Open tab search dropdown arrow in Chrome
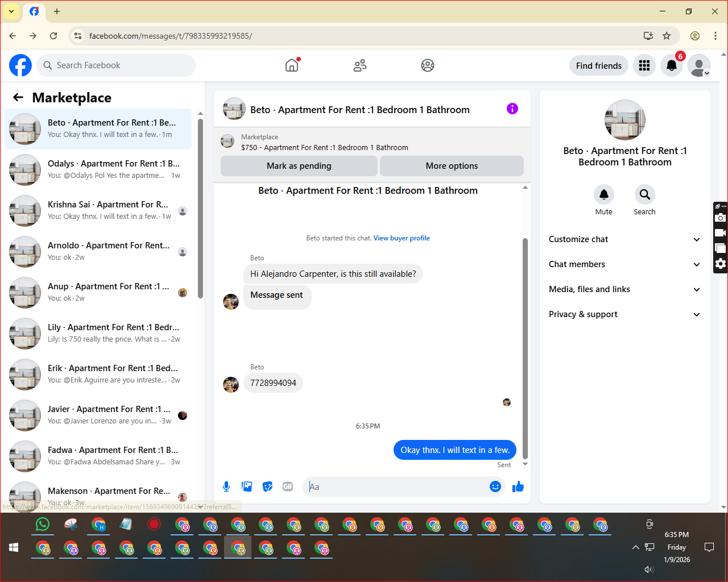This screenshot has height=582, width=728. [x=11, y=11]
